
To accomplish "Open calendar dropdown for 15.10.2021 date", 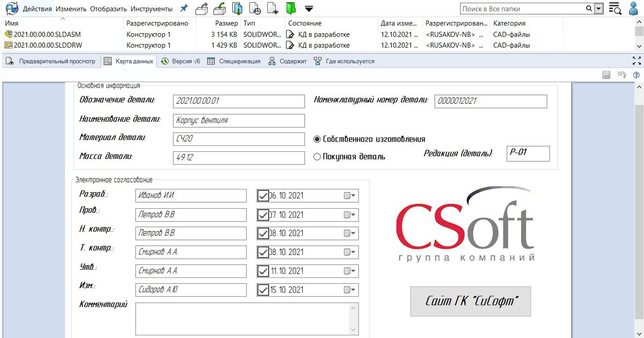I will pyautogui.click(x=350, y=290).
